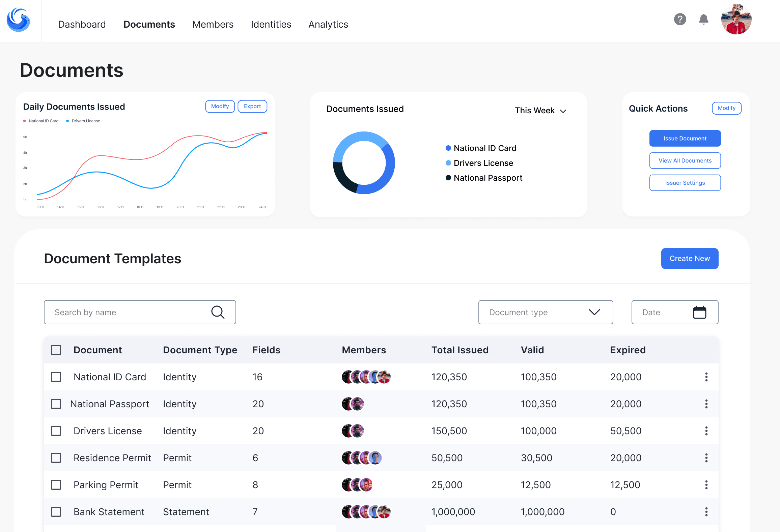Open the actions menu for Bank Statement
This screenshot has height=532, width=780.
[x=706, y=511]
